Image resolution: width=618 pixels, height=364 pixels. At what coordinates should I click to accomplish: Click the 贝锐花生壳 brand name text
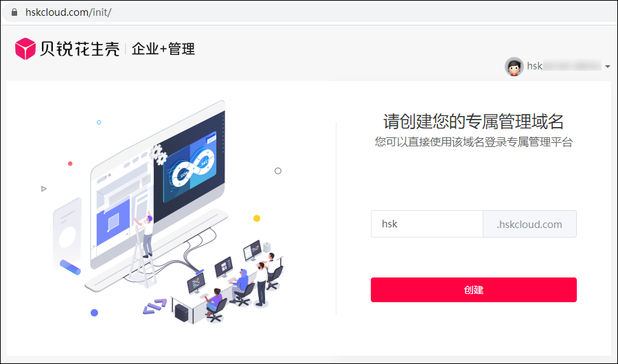tap(80, 49)
